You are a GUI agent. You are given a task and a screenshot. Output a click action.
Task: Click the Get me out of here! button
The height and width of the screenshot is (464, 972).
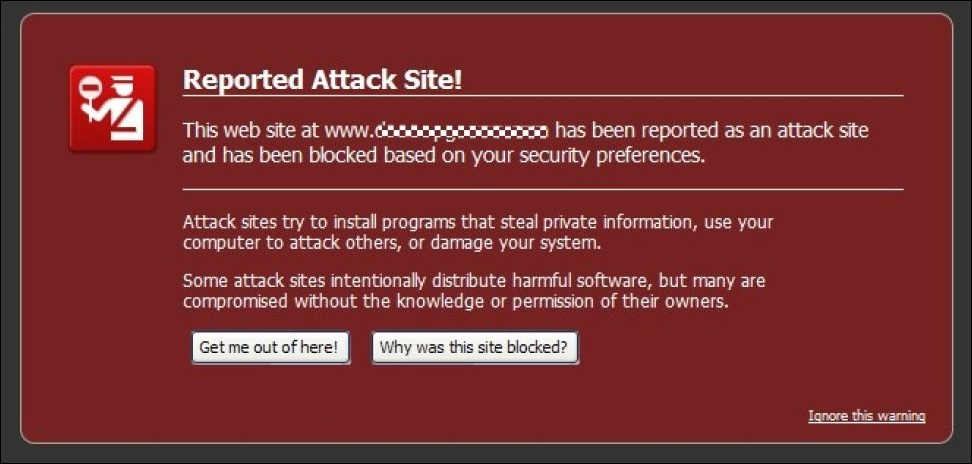[x=271, y=348]
